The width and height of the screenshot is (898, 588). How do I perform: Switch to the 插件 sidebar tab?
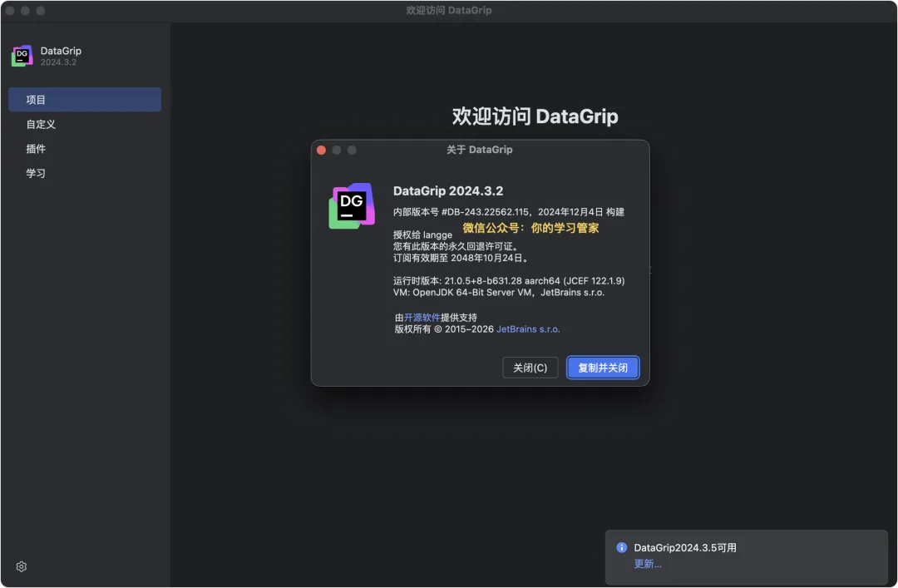pos(85,149)
